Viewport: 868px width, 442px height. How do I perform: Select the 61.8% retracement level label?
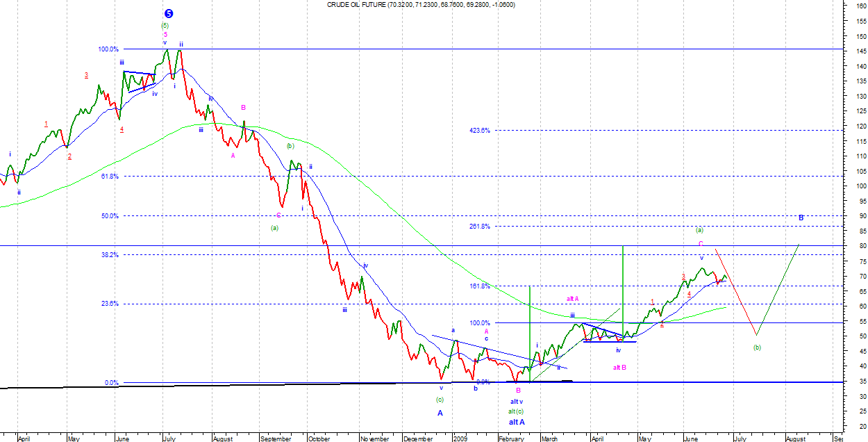[x=109, y=177]
